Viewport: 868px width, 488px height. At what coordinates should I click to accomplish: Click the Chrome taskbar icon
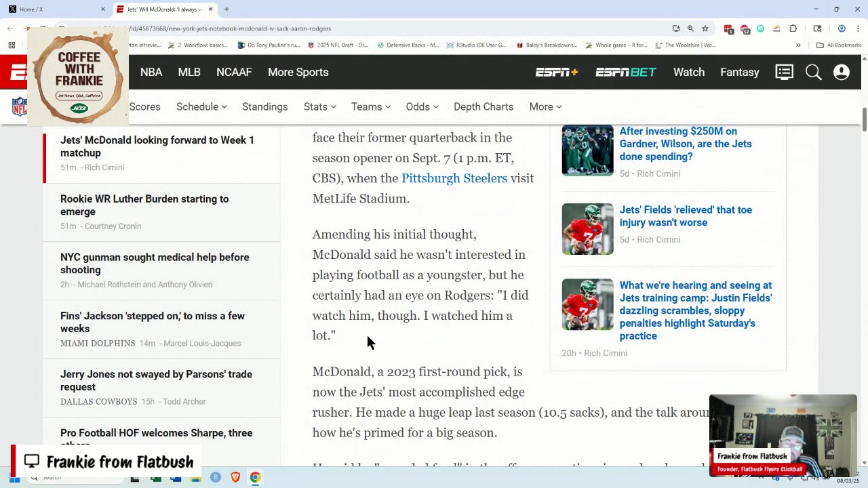click(255, 477)
